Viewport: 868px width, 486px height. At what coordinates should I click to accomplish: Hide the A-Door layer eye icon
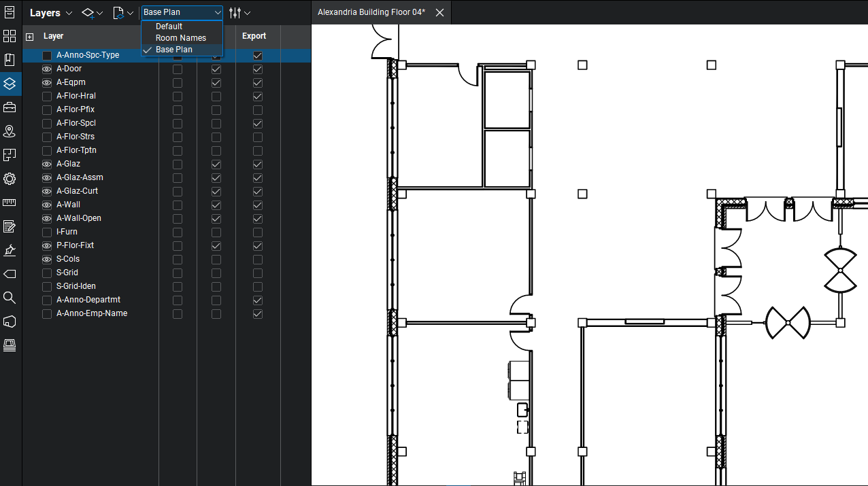47,69
